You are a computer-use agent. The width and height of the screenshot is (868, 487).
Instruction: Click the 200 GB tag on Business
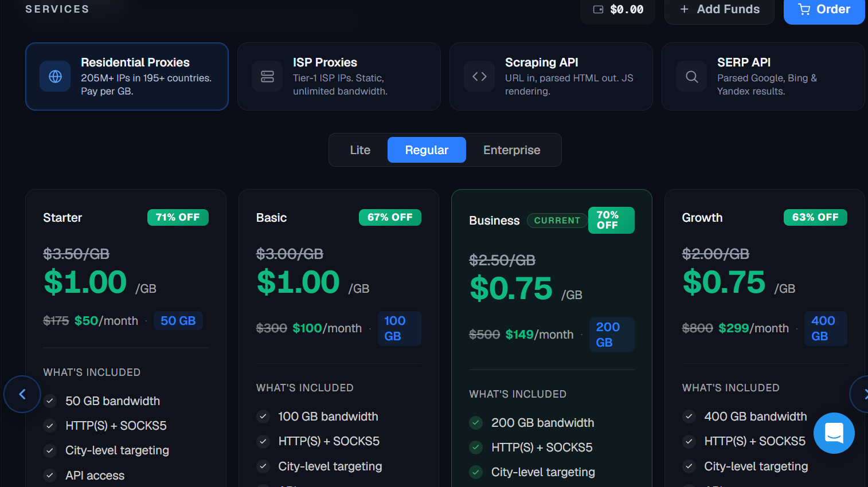tap(612, 335)
